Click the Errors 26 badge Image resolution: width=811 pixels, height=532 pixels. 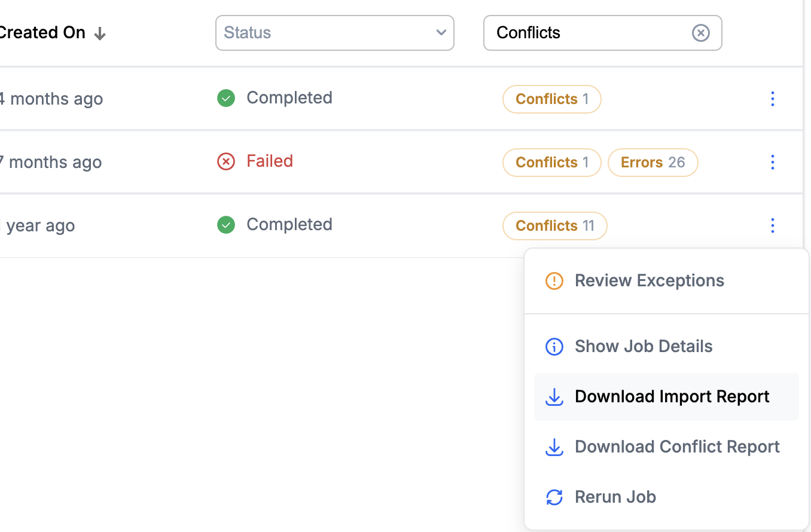(x=653, y=162)
